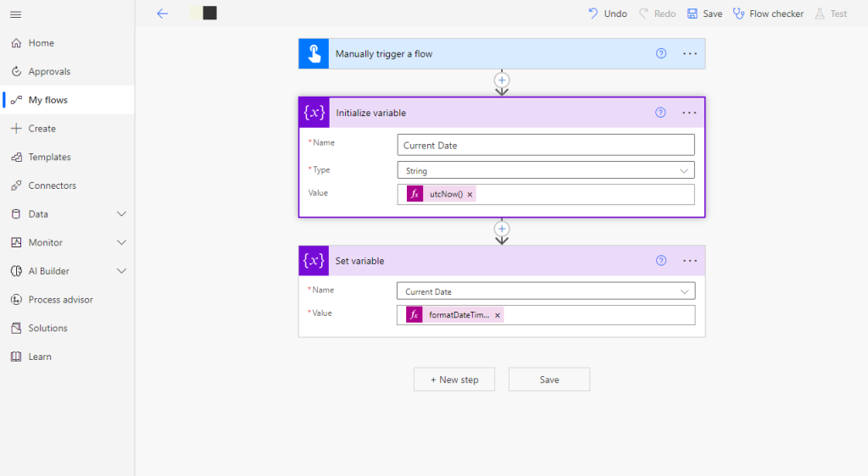
Task: Open Templates in the sidebar
Action: 67,157
